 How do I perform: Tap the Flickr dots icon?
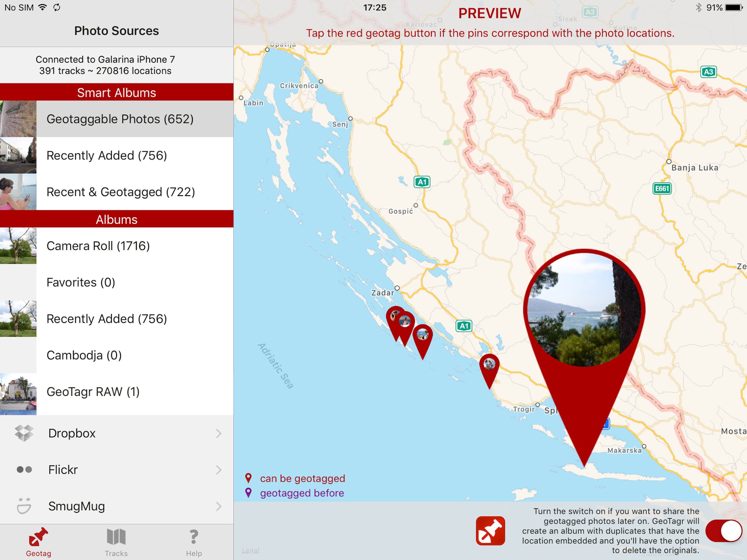(x=24, y=469)
